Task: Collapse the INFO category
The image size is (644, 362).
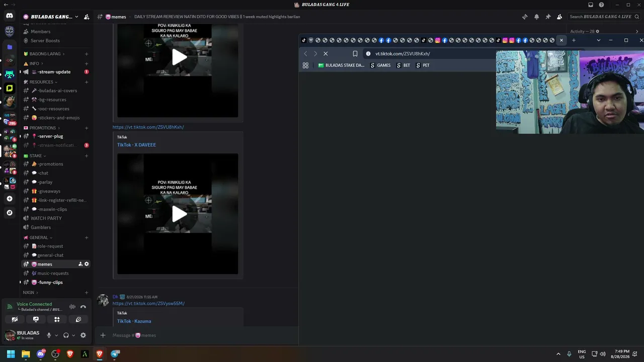Action: pos(34,64)
